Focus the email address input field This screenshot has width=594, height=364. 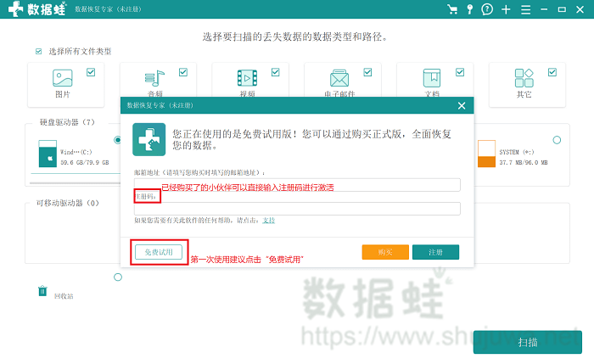click(x=297, y=185)
